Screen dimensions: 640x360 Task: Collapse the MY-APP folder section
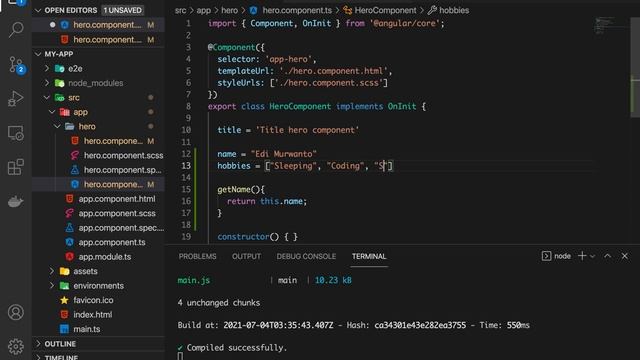point(38,54)
